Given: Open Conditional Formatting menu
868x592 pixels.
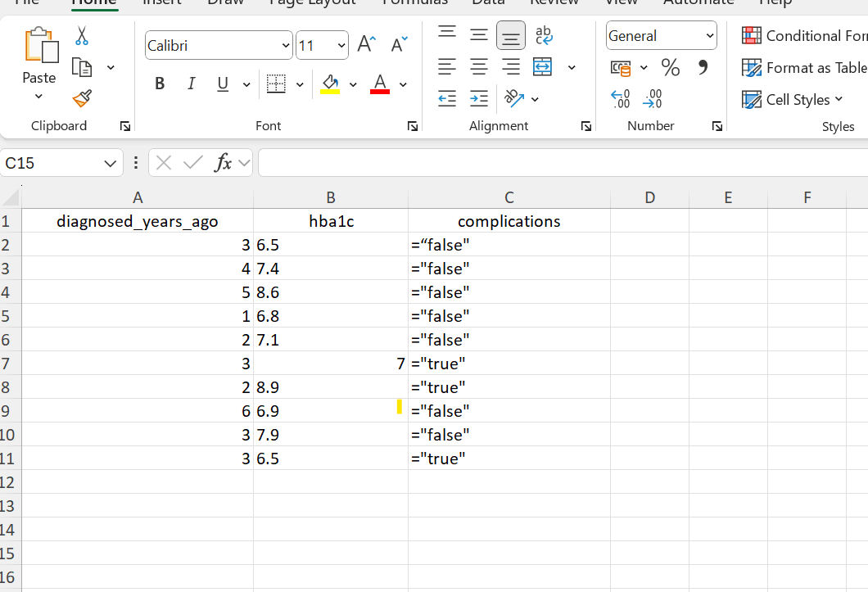Looking at the screenshot, I should 804,36.
